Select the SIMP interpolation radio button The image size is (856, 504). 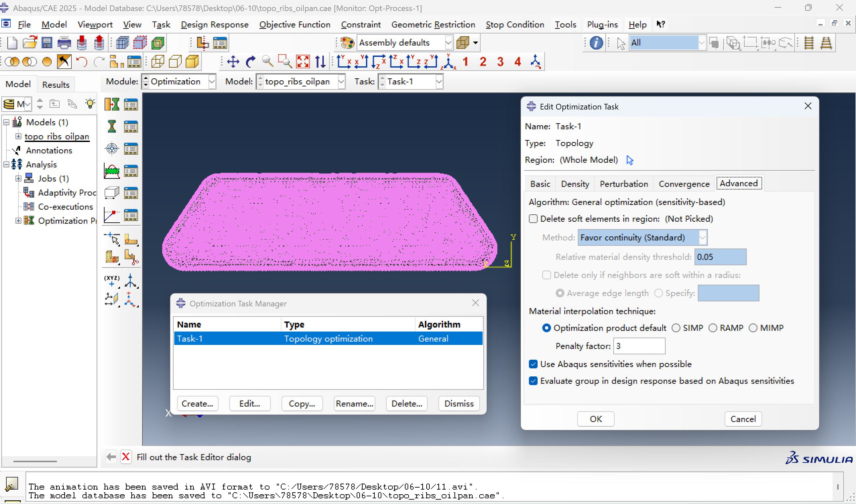[x=676, y=328]
